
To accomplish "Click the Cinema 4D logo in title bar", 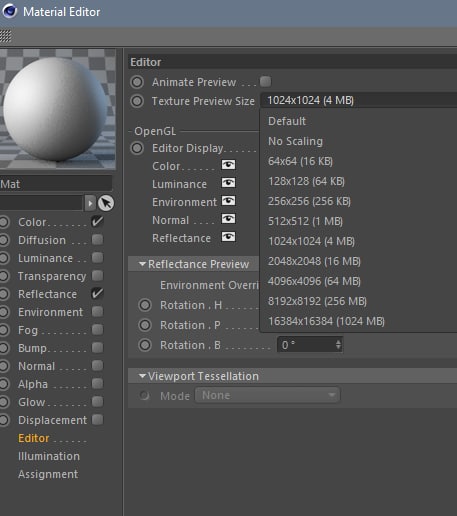I will coord(9,11).
